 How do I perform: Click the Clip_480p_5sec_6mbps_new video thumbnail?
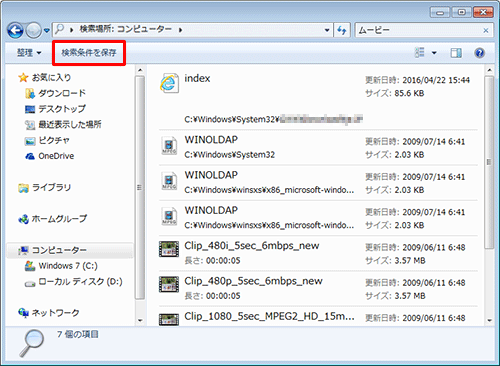coord(169,284)
